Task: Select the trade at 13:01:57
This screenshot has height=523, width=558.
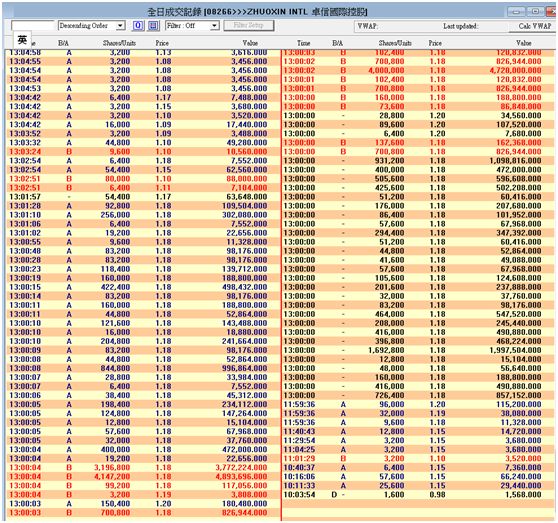Action: click(x=144, y=197)
